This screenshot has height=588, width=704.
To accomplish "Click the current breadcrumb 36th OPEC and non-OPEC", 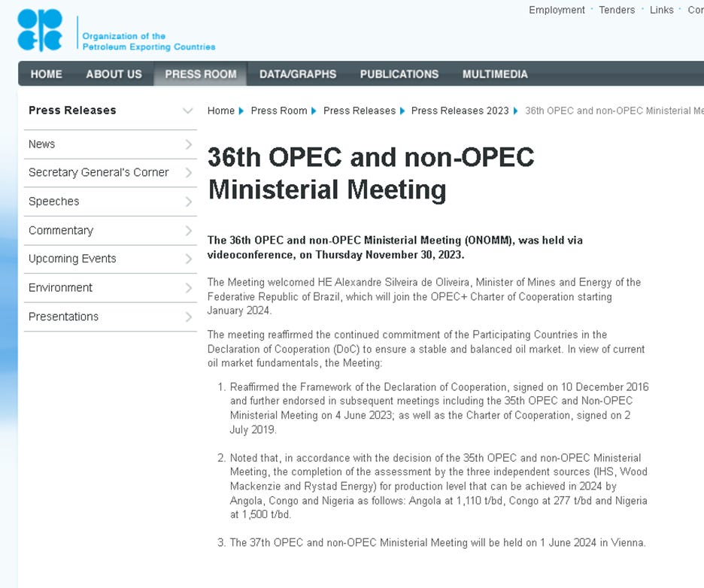I will tap(614, 111).
